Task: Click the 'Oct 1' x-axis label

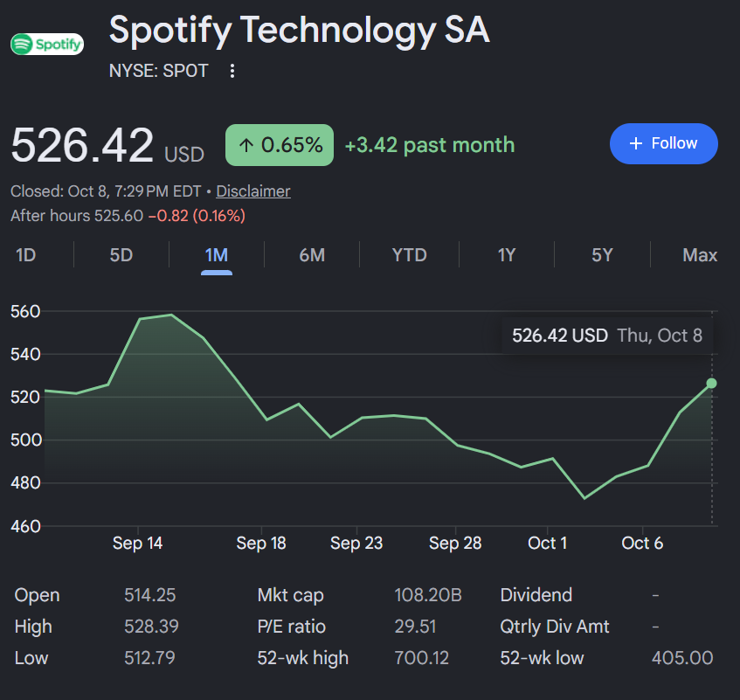Action: pyautogui.click(x=547, y=543)
